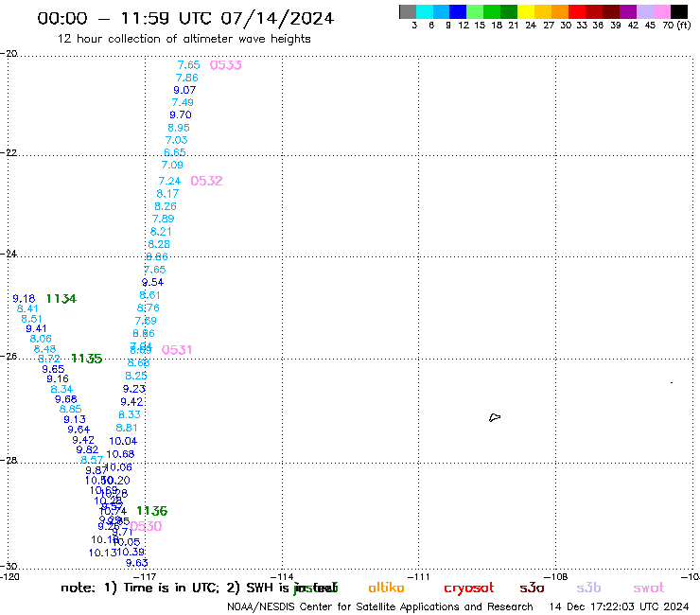Click the pink swot satellite label
The width and height of the screenshot is (700, 615).
649,589
